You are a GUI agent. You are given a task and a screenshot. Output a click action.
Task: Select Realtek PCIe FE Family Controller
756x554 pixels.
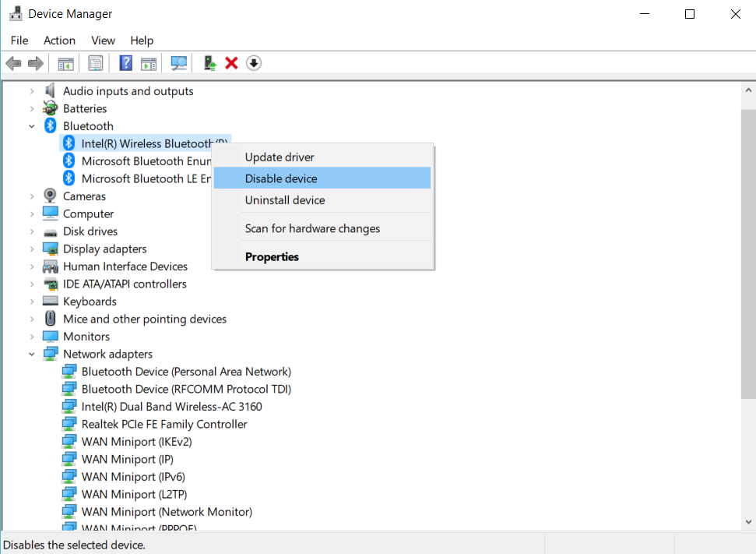(x=164, y=424)
